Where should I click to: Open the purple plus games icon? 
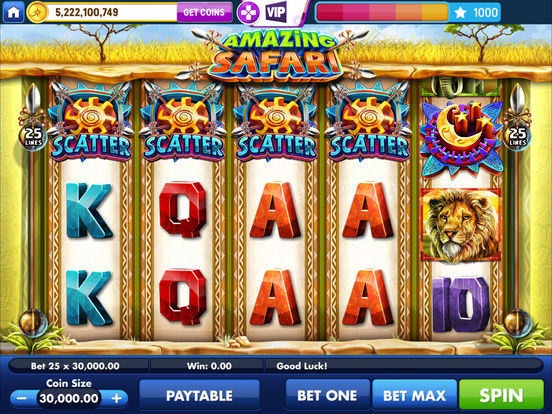point(249,13)
